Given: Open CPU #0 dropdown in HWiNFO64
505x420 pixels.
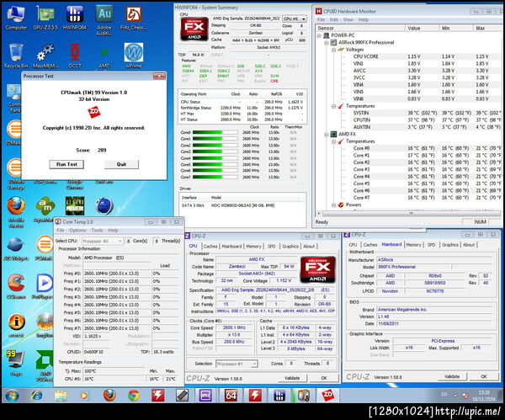Looking at the screenshot, I should tap(295, 19).
